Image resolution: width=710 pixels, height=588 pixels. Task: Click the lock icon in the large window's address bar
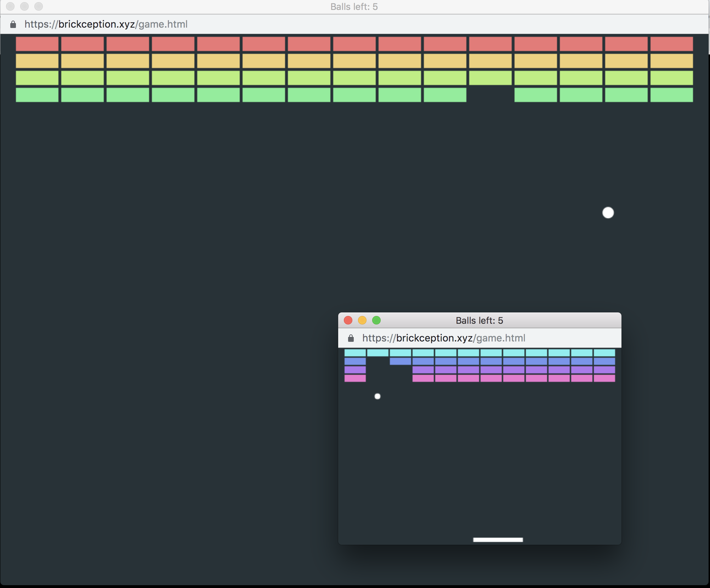(x=13, y=24)
